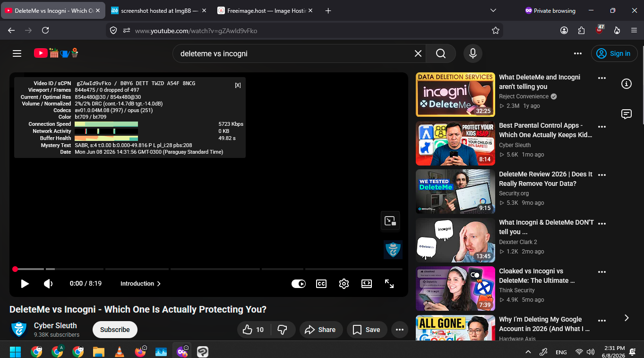Turn on closed captions
Viewport: 644px width, 358px height.
click(x=321, y=284)
